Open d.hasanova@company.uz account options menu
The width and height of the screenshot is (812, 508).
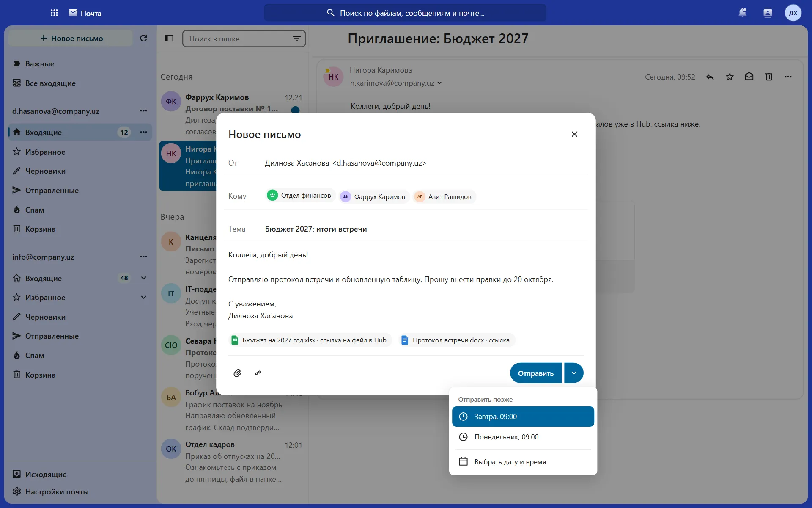point(144,111)
